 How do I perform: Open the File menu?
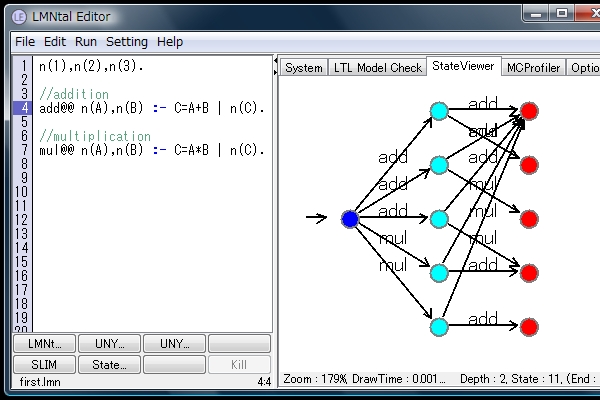pos(25,42)
